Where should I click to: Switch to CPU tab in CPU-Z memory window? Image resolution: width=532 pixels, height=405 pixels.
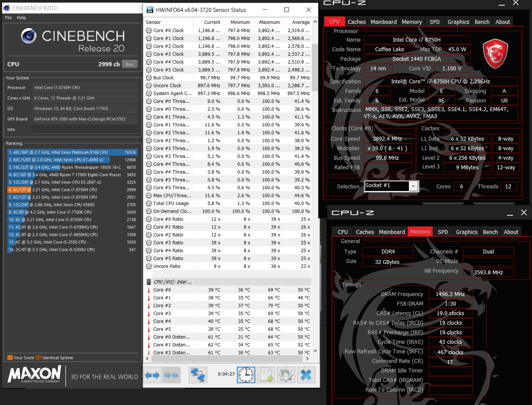pos(343,232)
